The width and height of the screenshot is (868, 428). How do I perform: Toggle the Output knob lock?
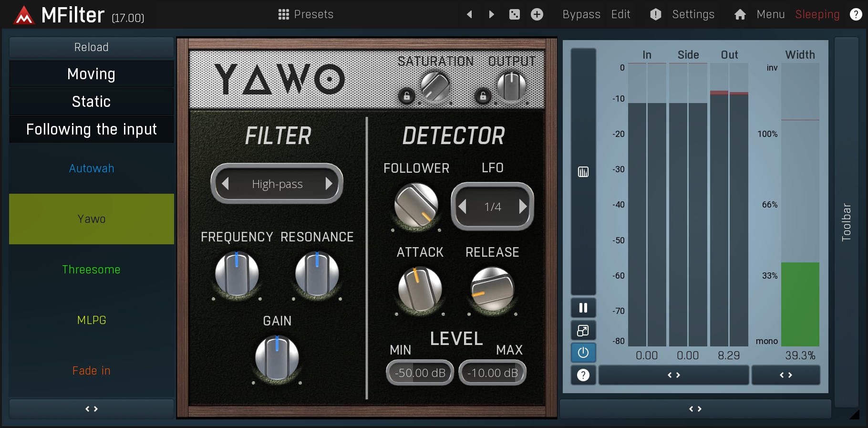483,96
